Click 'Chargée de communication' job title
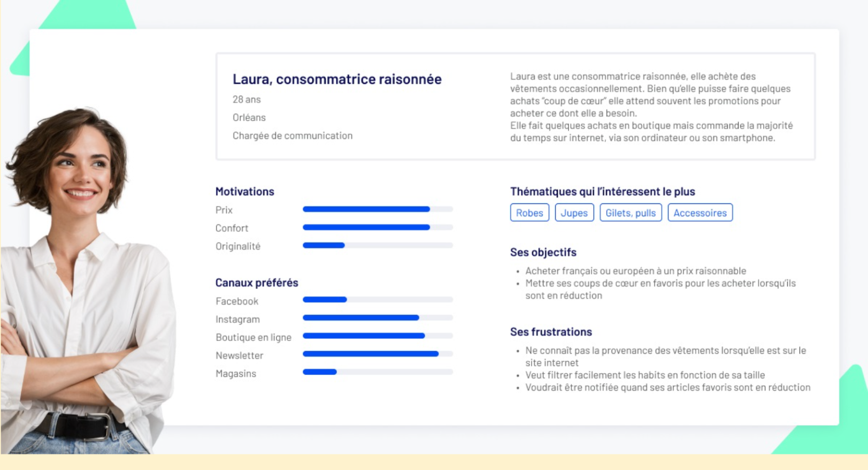Viewport: 868px width, 470px height. pyautogui.click(x=293, y=136)
